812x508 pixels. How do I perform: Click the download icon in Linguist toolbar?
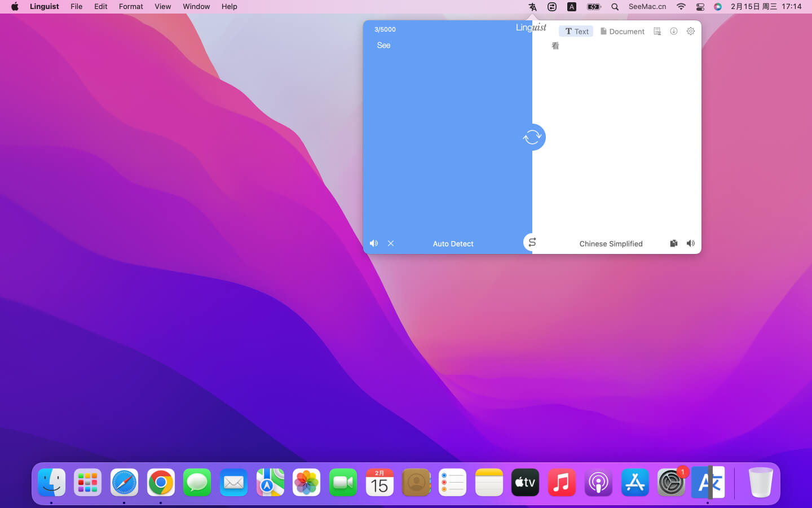click(673, 31)
